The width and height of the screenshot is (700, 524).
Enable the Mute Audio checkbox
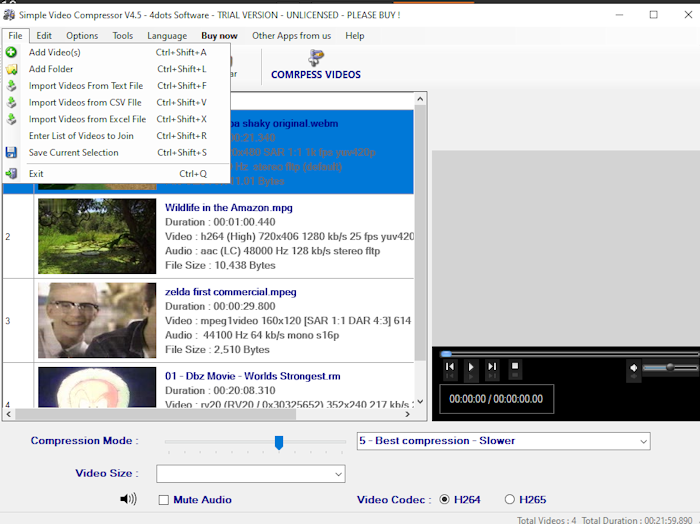coord(164,500)
